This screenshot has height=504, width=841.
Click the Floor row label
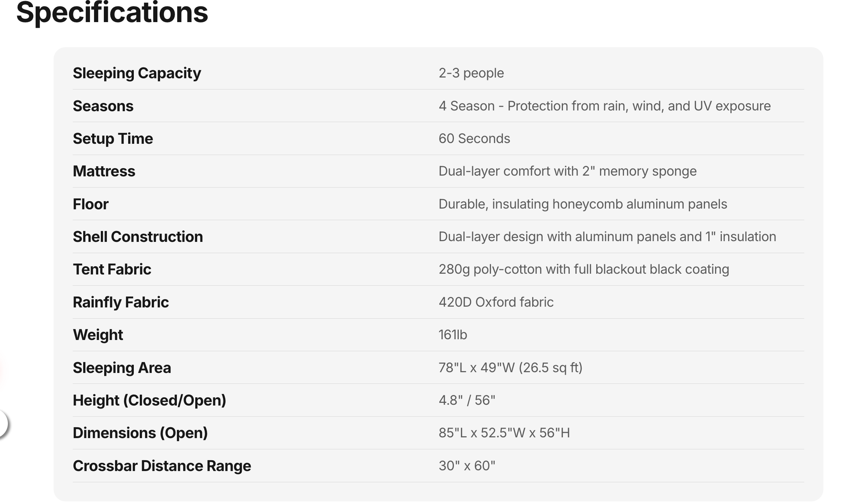[90, 204]
